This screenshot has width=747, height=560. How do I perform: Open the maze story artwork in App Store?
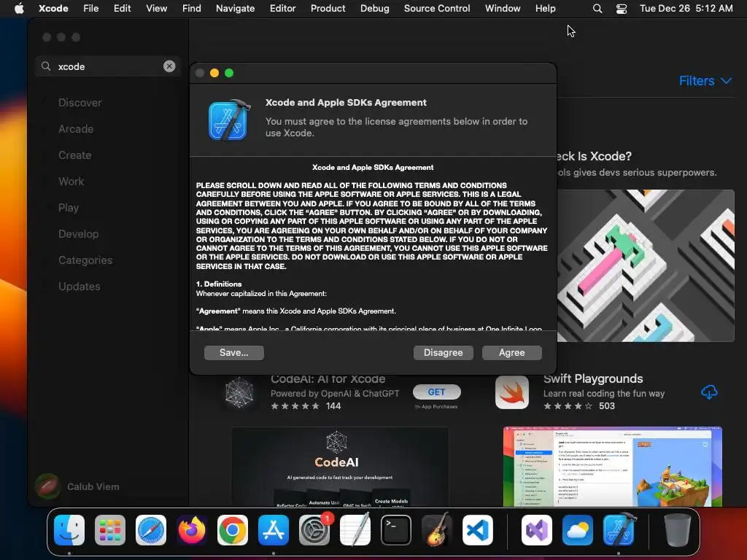pos(646,265)
